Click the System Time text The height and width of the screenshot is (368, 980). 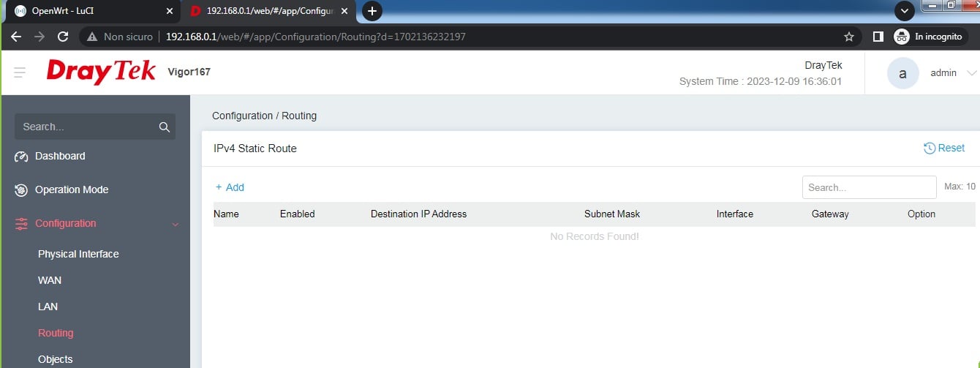click(761, 81)
